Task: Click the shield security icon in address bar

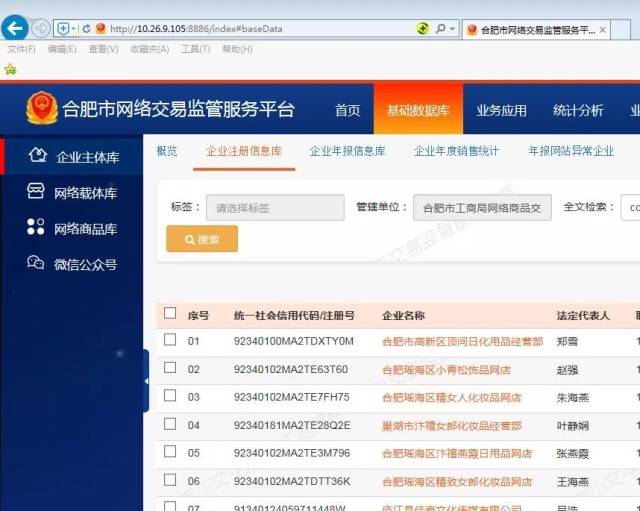Action: coord(63,29)
